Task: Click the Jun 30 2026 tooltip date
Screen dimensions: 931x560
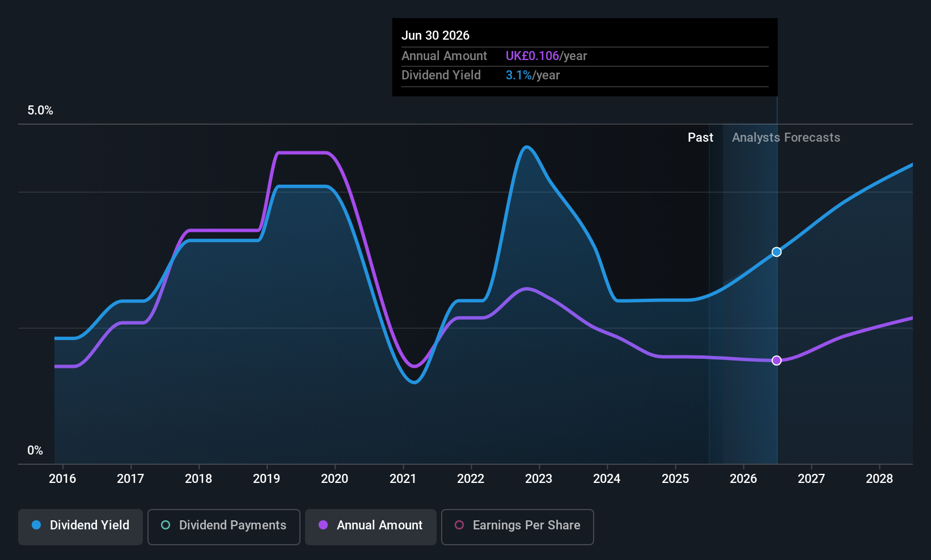Action: pyautogui.click(x=435, y=35)
